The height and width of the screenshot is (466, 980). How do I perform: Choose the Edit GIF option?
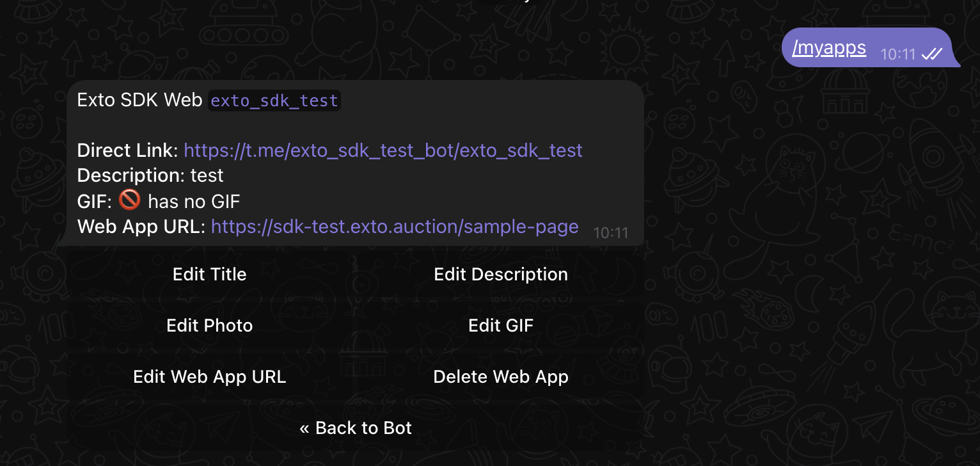501,326
